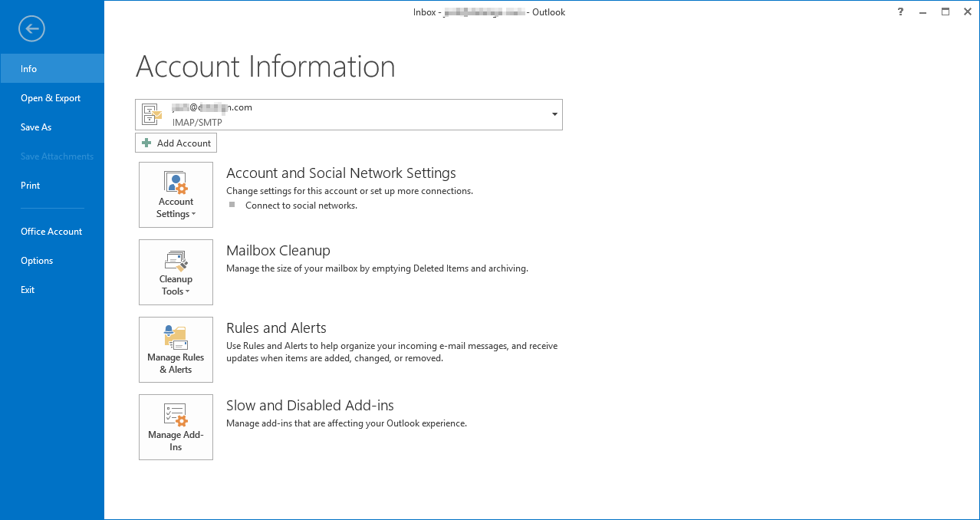Go back using the circular arrow

[32, 29]
